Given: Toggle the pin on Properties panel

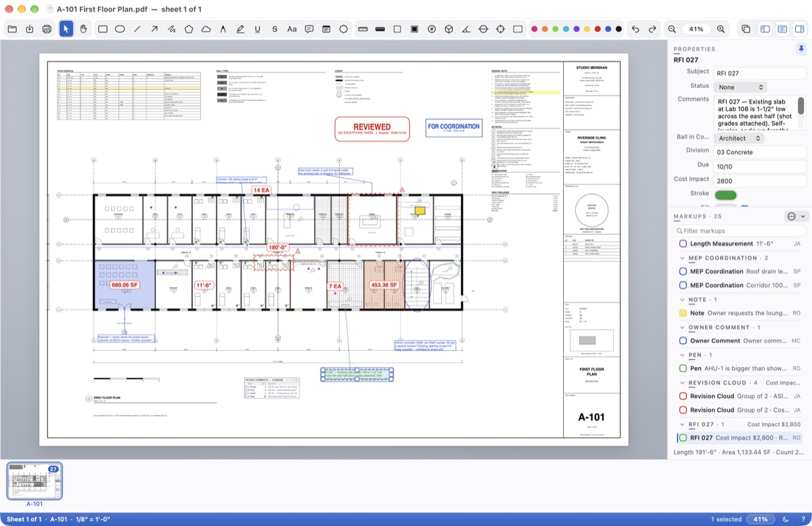Looking at the screenshot, I should [801, 49].
